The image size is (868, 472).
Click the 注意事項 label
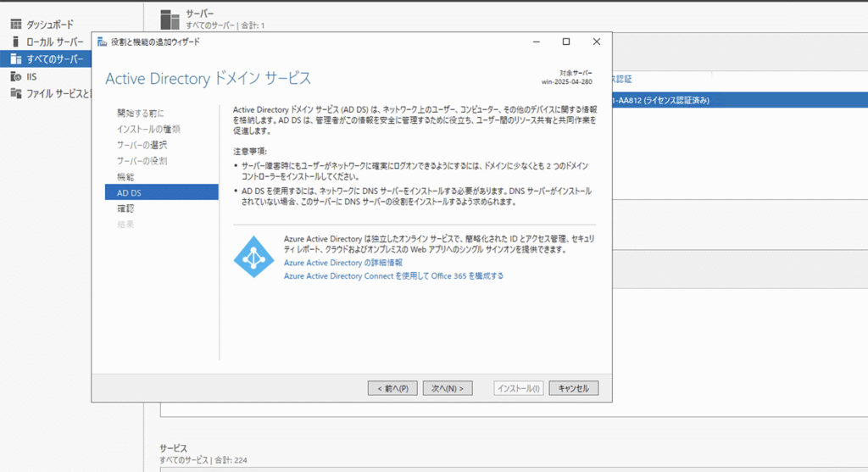click(250, 151)
